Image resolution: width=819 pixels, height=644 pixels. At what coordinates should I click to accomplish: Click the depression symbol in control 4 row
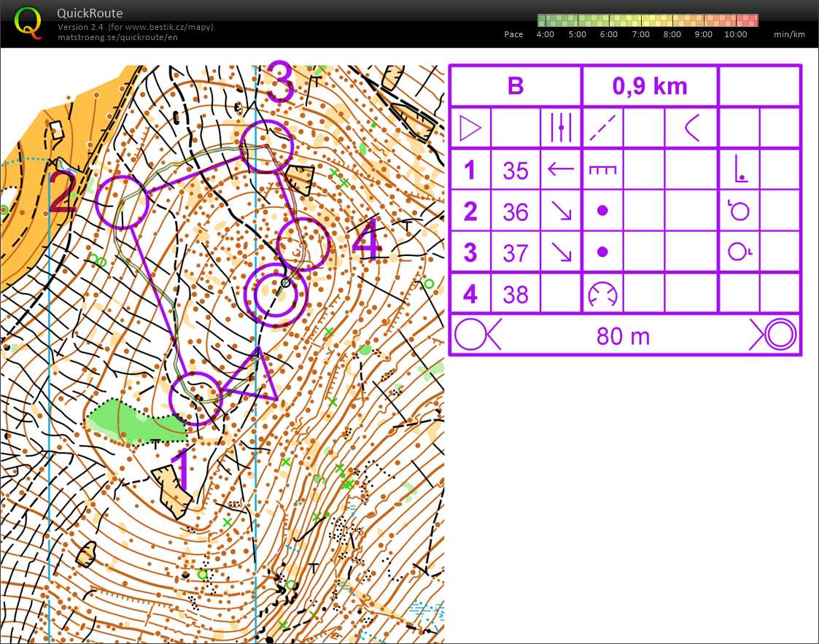pos(602,294)
